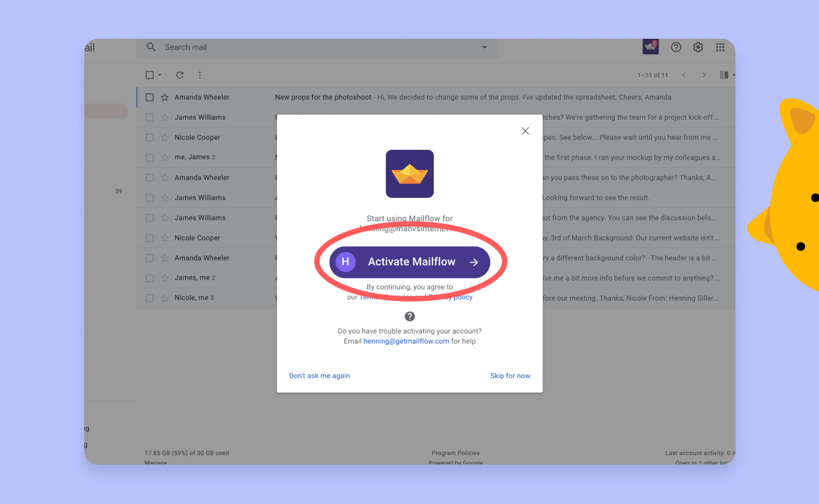Image resolution: width=819 pixels, height=504 pixels.
Task: Star the New props for the photoshoot email
Action: 164,98
